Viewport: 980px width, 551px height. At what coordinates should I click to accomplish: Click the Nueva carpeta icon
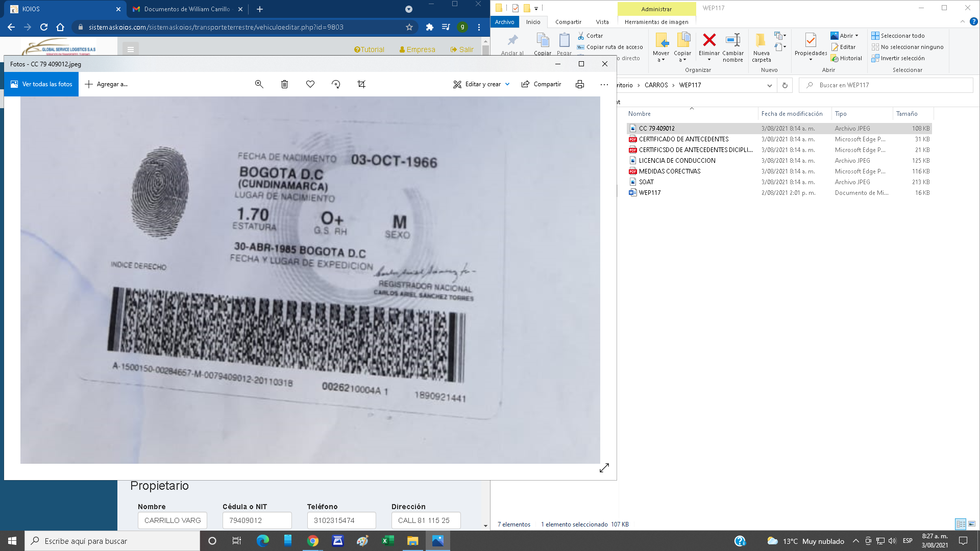click(761, 41)
